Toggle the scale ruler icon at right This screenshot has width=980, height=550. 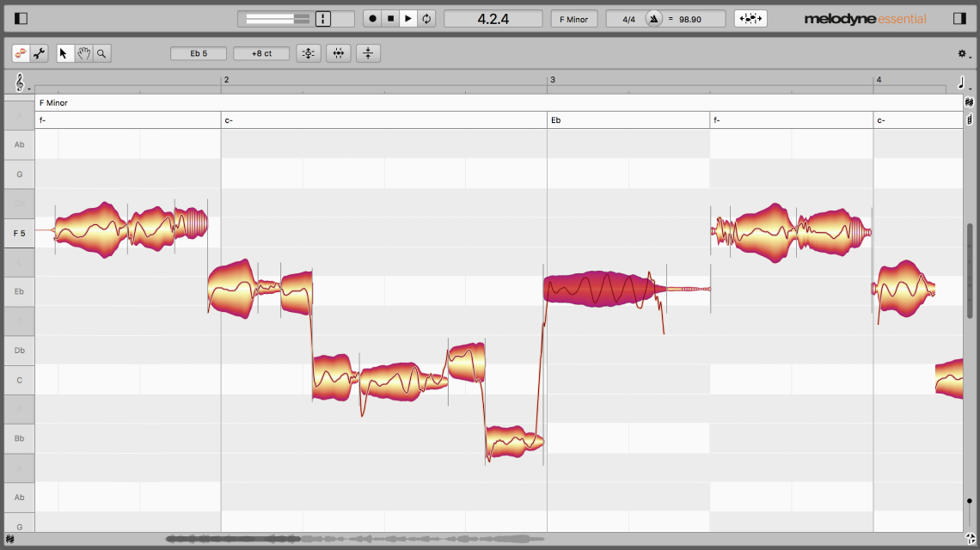[x=970, y=102]
